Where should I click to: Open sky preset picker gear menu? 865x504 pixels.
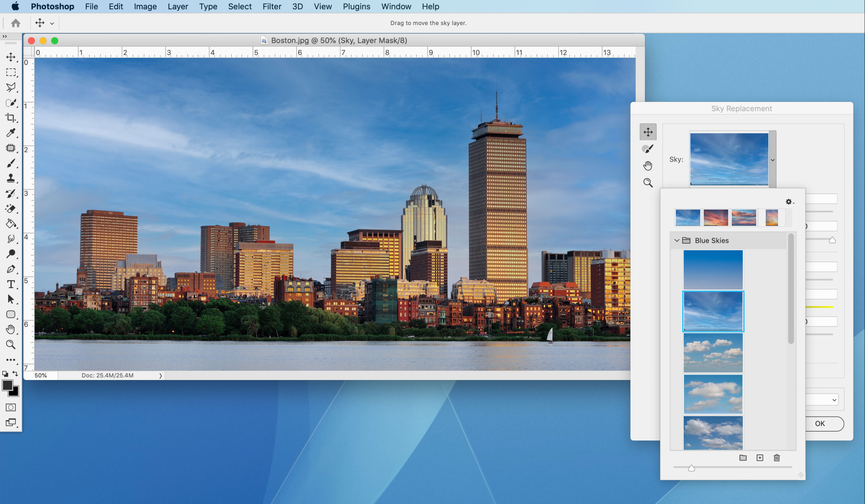tap(790, 202)
